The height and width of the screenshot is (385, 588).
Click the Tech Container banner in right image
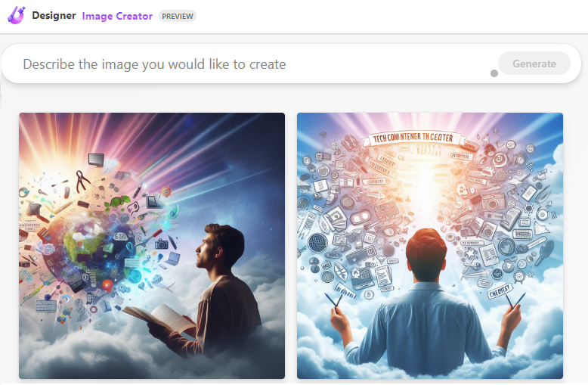tap(413, 138)
